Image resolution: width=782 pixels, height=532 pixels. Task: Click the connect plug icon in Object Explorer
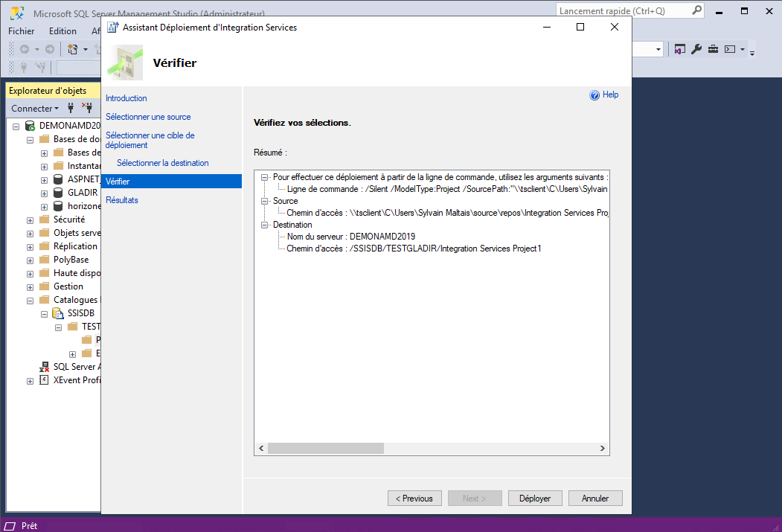click(71, 108)
